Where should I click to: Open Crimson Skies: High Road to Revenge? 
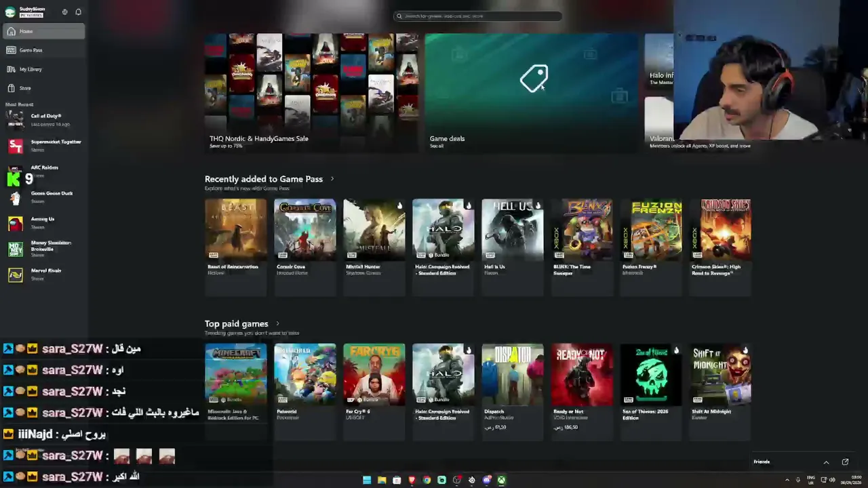720,247
